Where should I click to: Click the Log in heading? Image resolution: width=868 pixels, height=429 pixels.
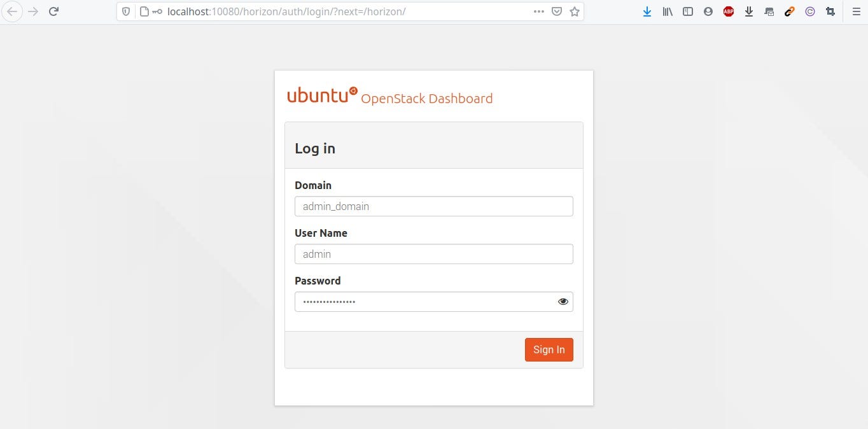coord(315,148)
